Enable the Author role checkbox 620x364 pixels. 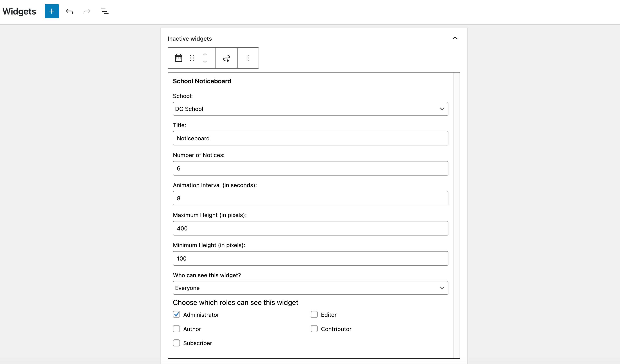[176, 329]
